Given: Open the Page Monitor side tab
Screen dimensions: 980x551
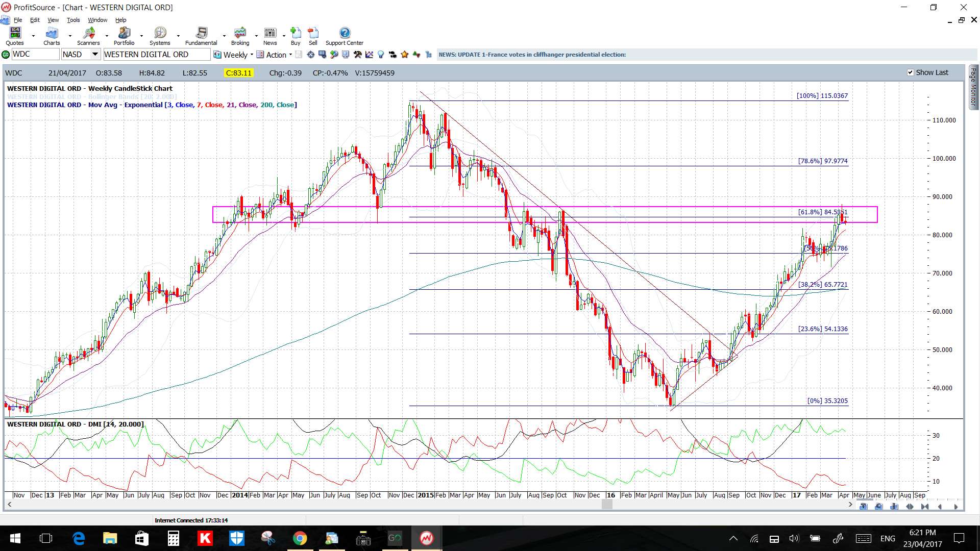Looking at the screenshot, I should coord(973,87).
